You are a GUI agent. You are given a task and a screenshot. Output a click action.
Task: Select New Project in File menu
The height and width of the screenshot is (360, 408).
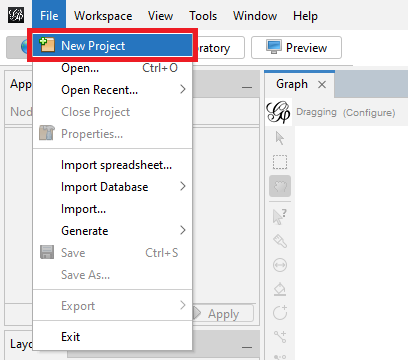112,45
